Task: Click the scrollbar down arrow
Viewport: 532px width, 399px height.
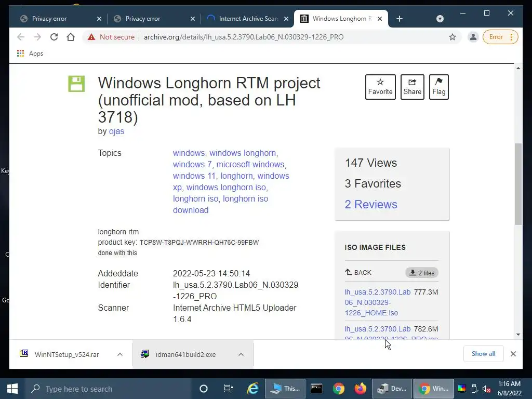Action: (518, 335)
